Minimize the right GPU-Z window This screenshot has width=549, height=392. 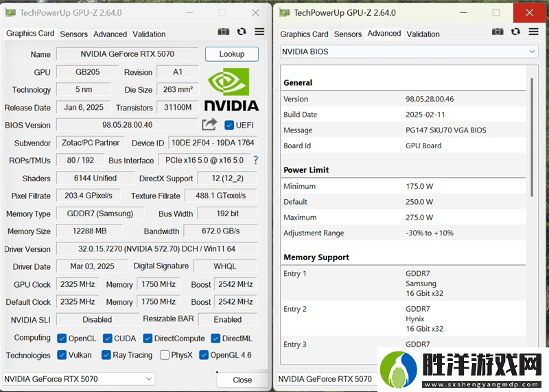click(x=464, y=13)
